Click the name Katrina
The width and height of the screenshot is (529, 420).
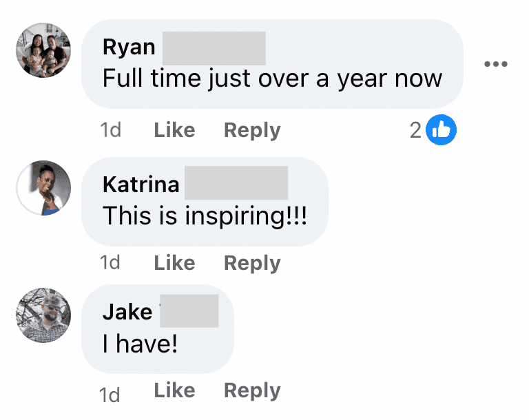141,185
